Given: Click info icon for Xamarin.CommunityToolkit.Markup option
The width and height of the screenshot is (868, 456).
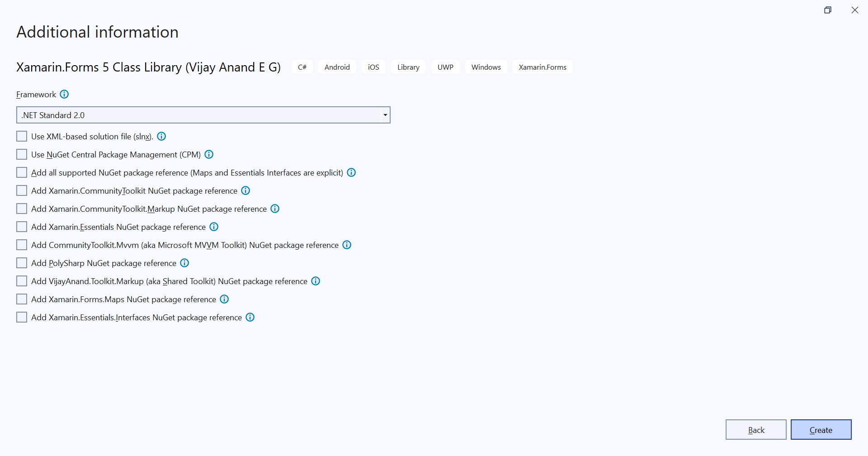Looking at the screenshot, I should tap(275, 209).
